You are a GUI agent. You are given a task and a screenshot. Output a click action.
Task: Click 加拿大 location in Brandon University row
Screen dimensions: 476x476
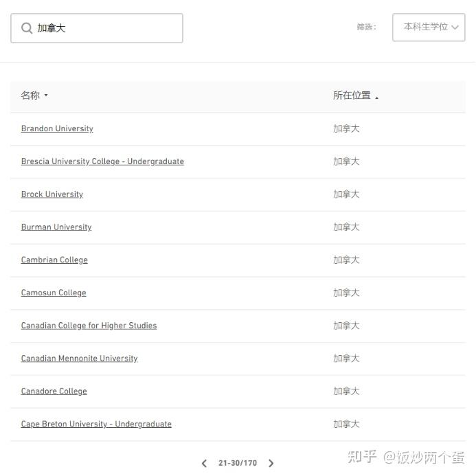click(346, 128)
